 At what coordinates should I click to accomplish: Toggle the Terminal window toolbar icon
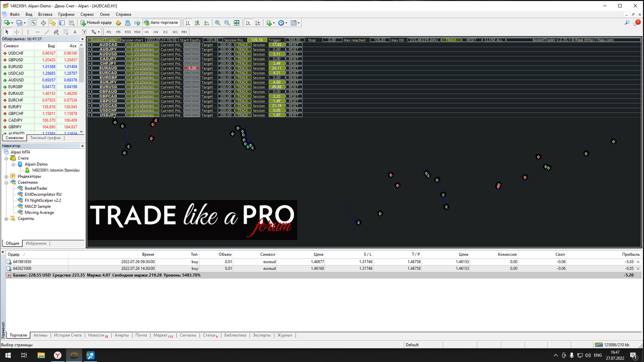pos(62,22)
